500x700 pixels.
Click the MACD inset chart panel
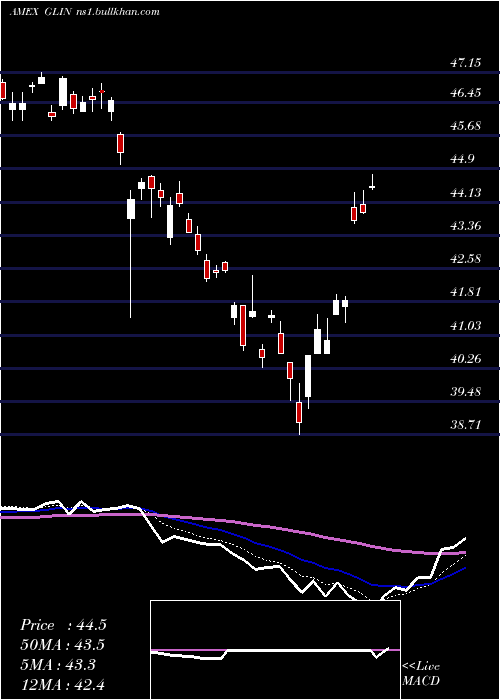click(275, 650)
